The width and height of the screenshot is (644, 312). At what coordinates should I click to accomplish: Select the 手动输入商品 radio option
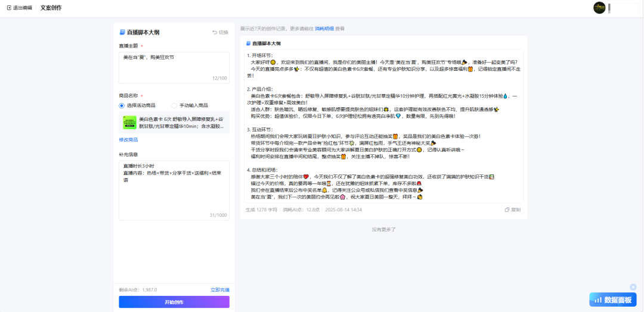coord(174,105)
